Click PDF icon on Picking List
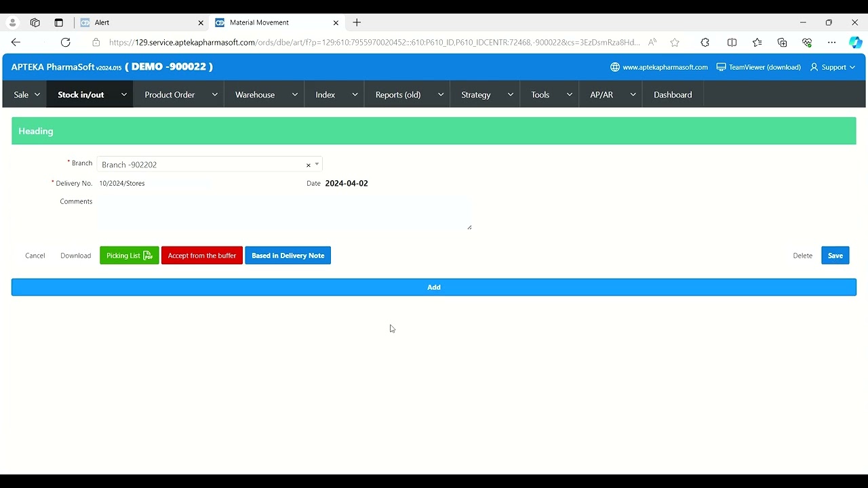This screenshot has height=488, width=868. (x=148, y=256)
